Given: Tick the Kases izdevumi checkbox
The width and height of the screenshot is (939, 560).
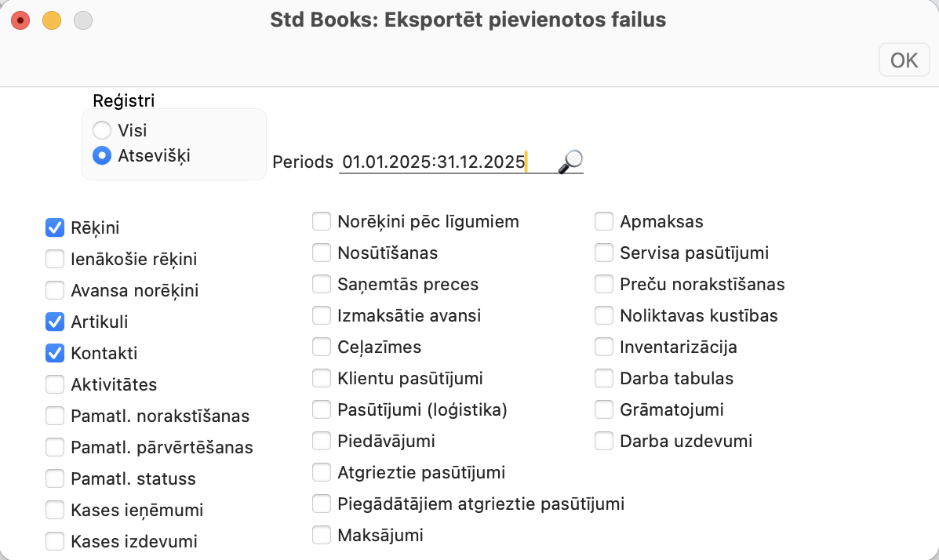Looking at the screenshot, I should point(55,541).
